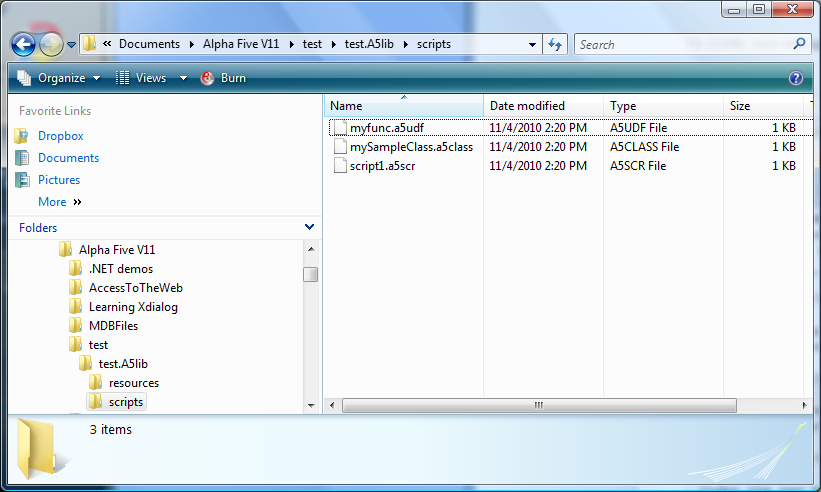Select the scripts folder in tree
Screen dimensions: 821x492
126,402
